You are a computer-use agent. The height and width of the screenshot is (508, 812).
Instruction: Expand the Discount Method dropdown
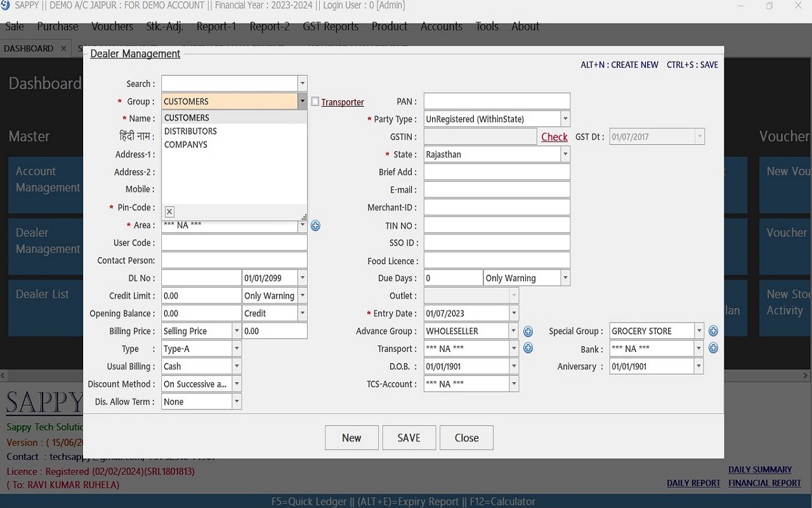[x=237, y=384]
